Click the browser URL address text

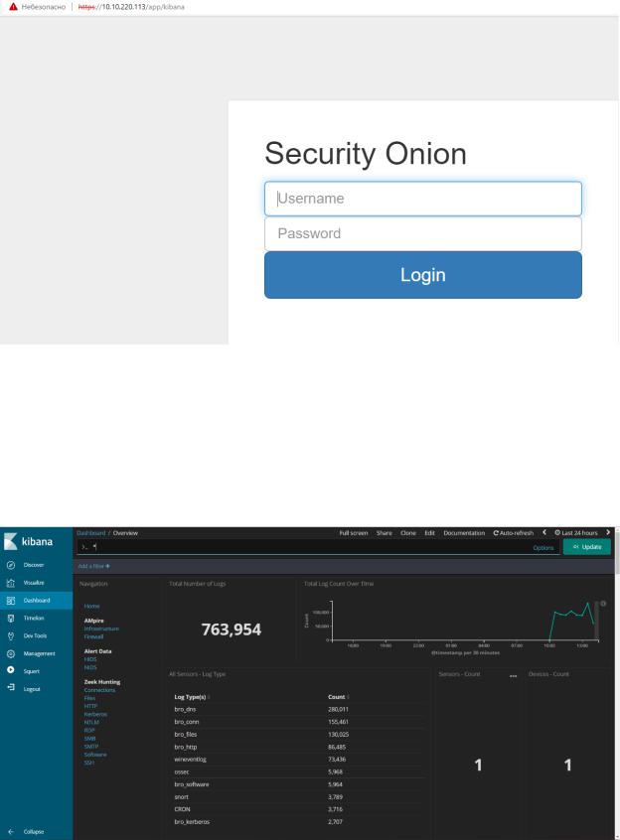pos(131,7)
